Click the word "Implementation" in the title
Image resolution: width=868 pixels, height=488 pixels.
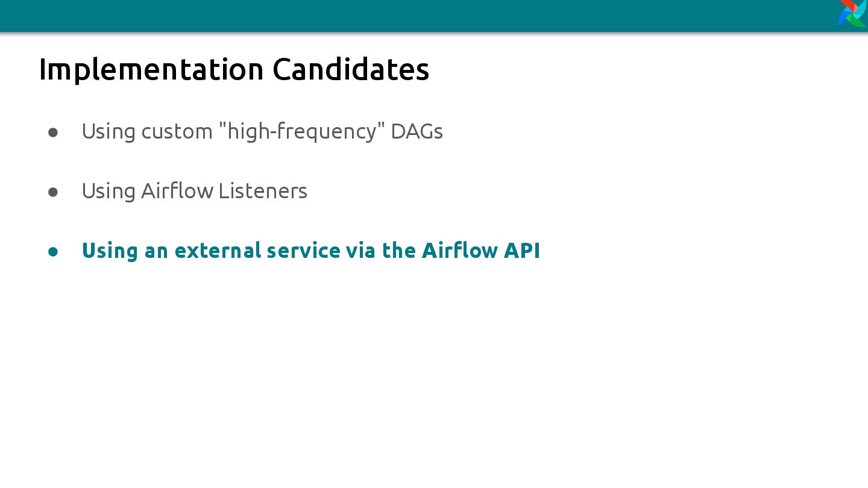[x=151, y=69]
